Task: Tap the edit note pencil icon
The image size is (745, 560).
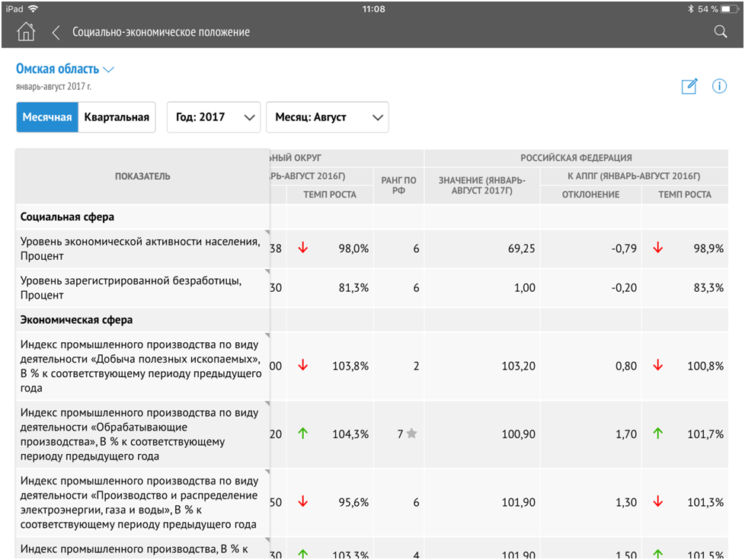Action: [x=689, y=86]
